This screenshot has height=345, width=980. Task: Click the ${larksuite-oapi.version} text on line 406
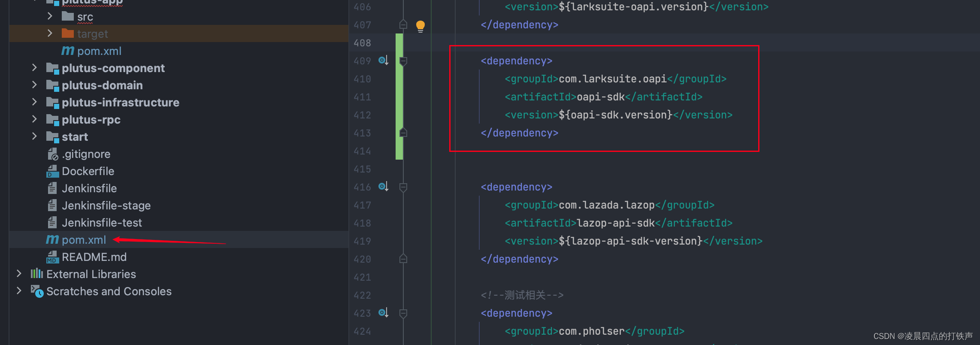[634, 7]
